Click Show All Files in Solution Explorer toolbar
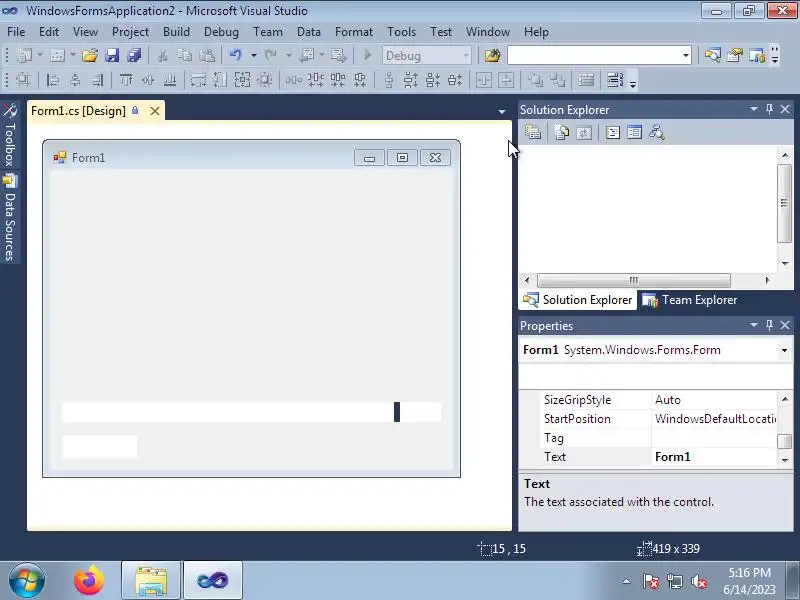Image resolution: width=800 pixels, height=600 pixels. coord(562,133)
